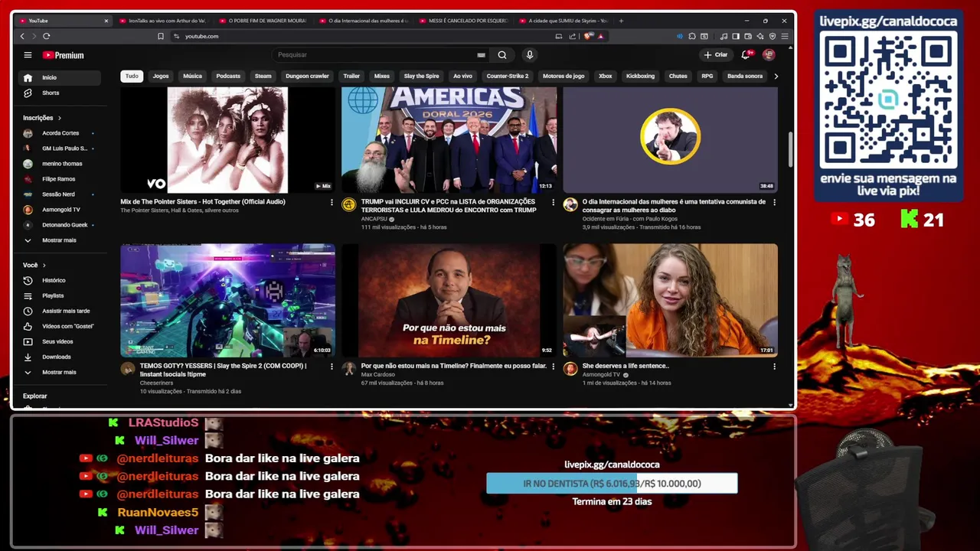The image size is (980, 551).
Task: Open Shorts in sidebar
Action: [x=59, y=93]
